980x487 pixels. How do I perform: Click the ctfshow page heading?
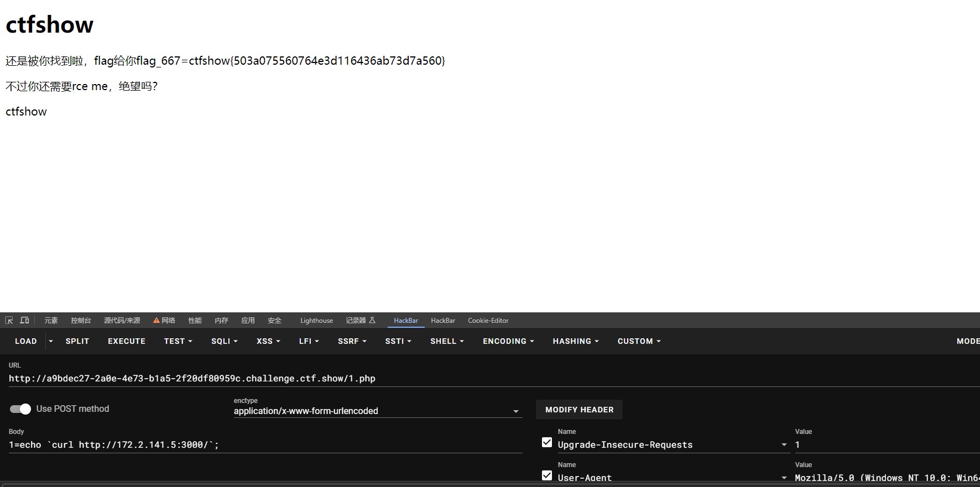coord(50,25)
